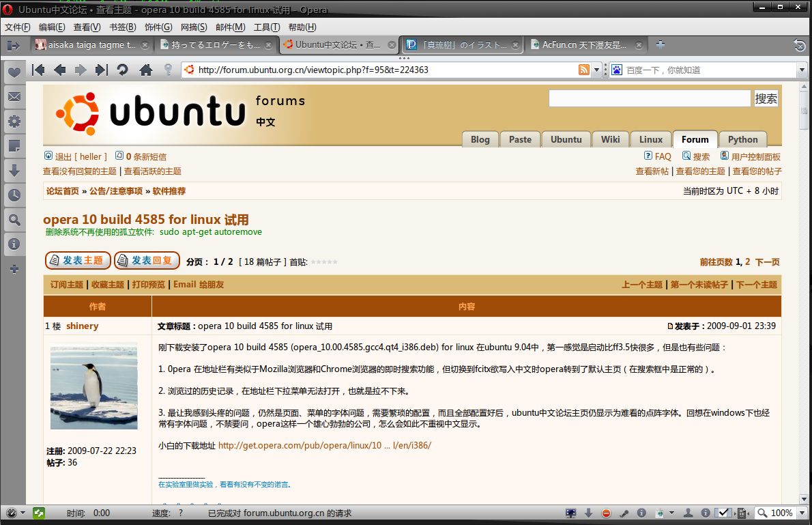The height and width of the screenshot is (525, 812).
Task: Switch to the aisaka taiga tagme tab
Action: pos(91,45)
